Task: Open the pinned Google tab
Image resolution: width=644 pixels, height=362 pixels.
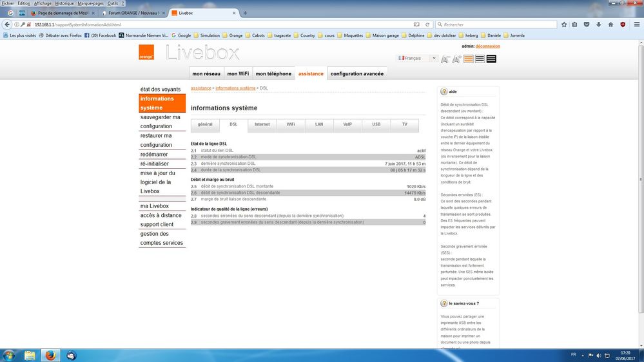Action: 11,13
